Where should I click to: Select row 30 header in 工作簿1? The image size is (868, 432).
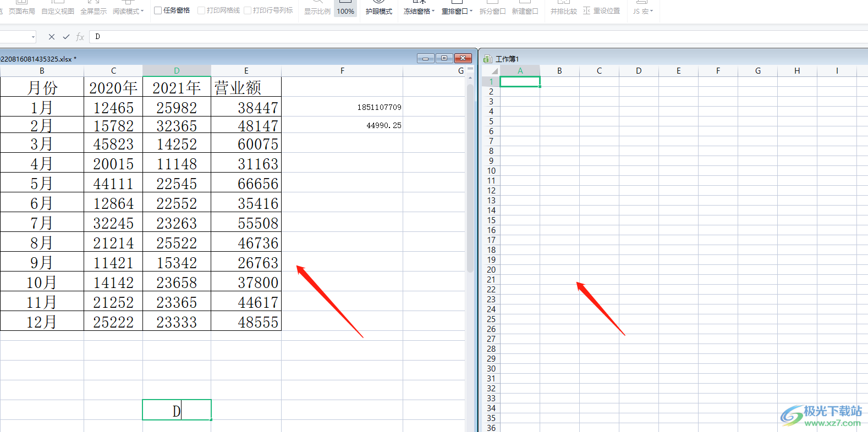[491, 369]
